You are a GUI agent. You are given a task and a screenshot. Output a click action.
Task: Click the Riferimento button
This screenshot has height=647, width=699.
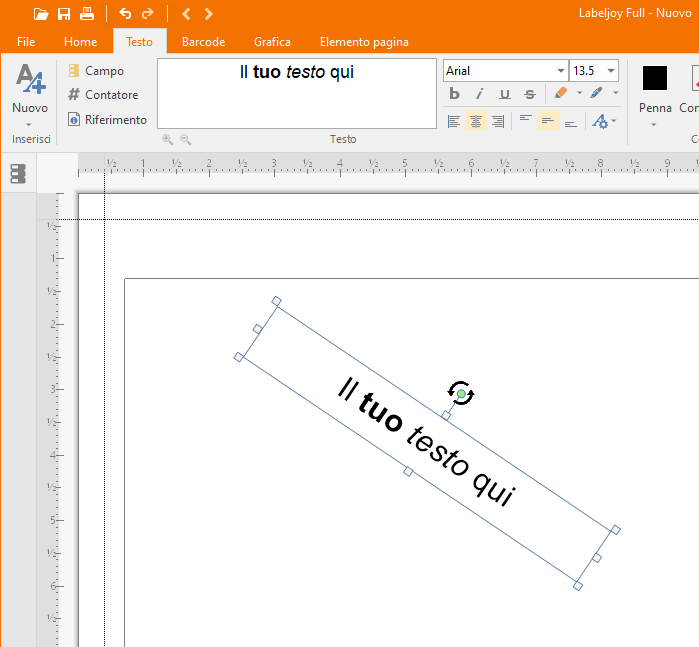tap(107, 120)
